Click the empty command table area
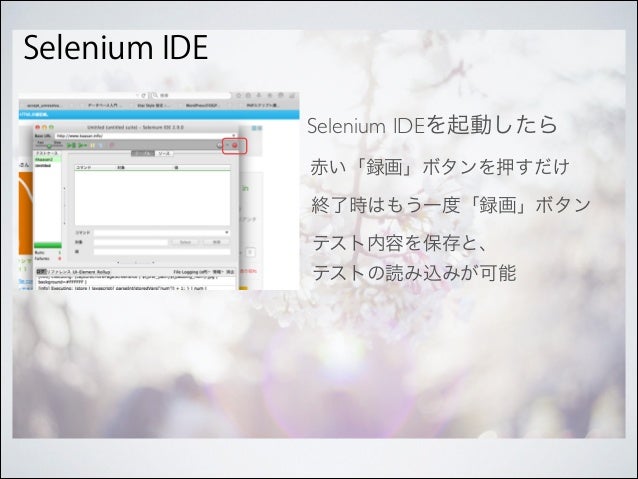This screenshot has width=638, height=479. pos(152,198)
